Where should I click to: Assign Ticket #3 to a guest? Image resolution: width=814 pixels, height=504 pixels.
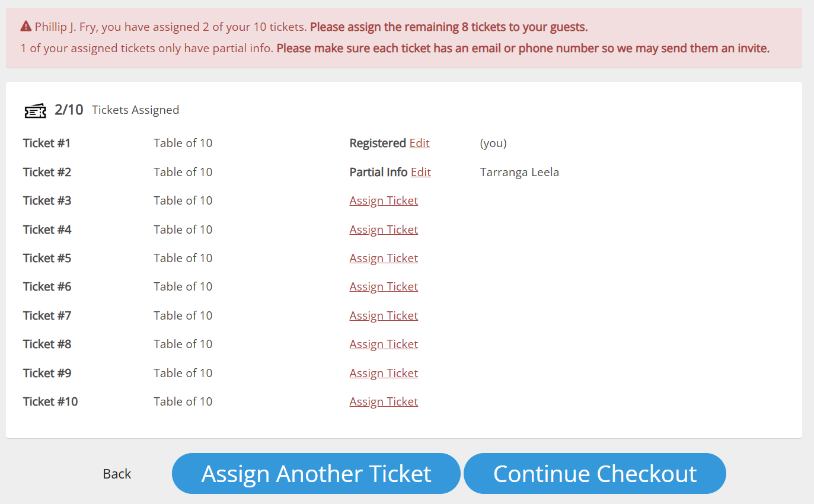384,201
